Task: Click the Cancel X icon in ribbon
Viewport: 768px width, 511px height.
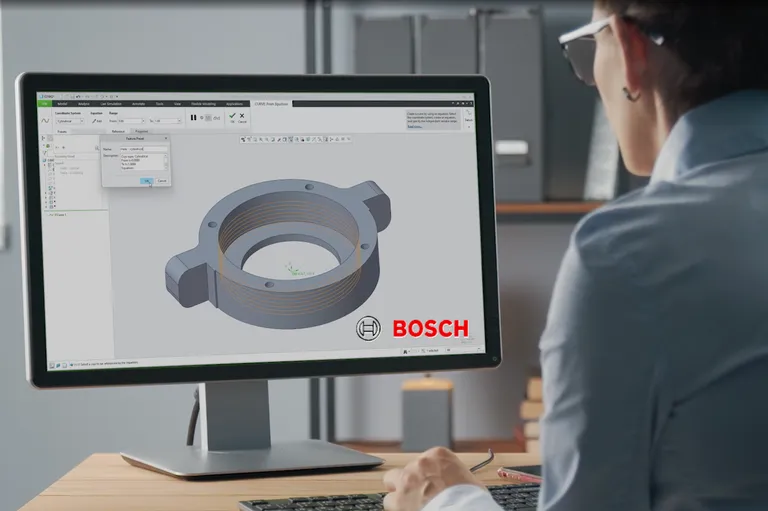Action: point(242,116)
